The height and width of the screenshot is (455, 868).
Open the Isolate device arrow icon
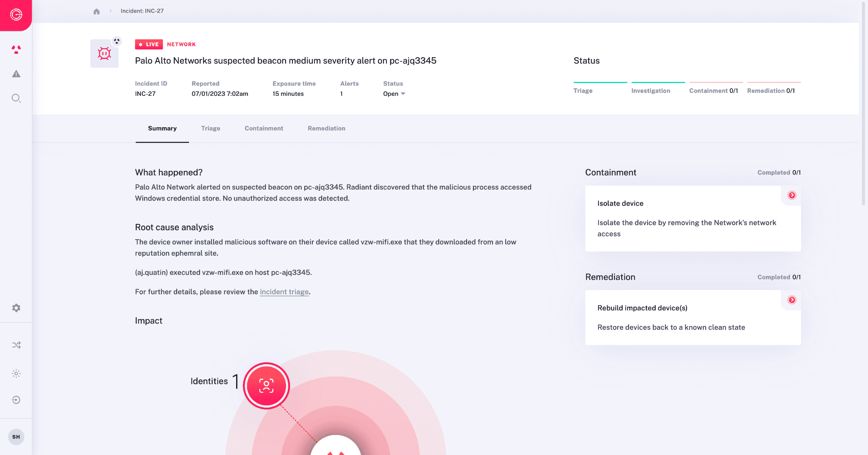click(792, 195)
